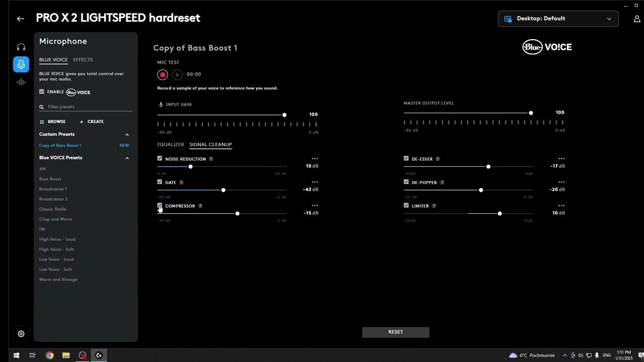Click the taskbar clock and date
Screen dimensions: 644x362
click(623, 355)
